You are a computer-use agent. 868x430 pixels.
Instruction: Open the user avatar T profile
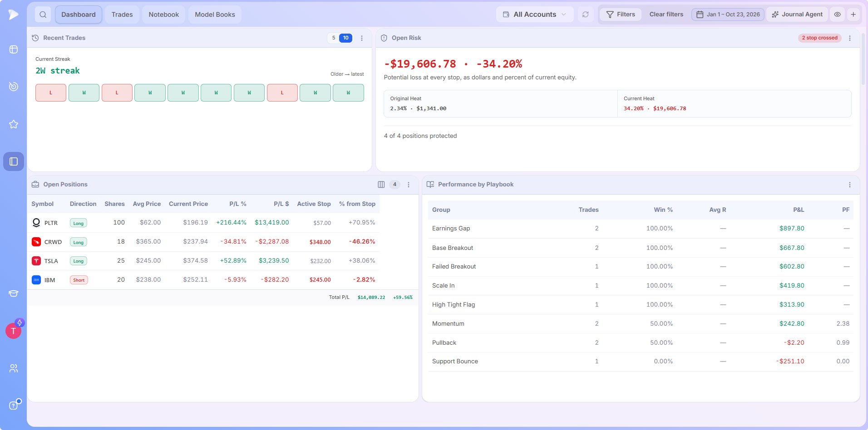pyautogui.click(x=14, y=331)
